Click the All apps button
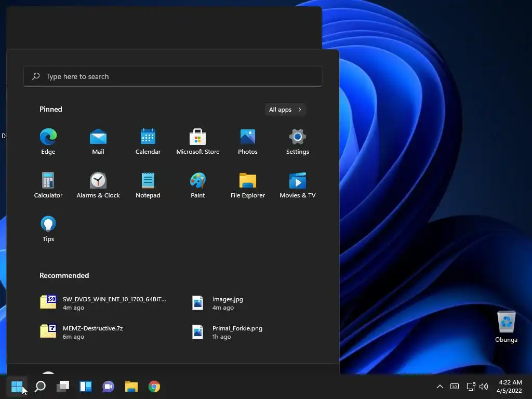The image size is (532, 399). (x=285, y=110)
